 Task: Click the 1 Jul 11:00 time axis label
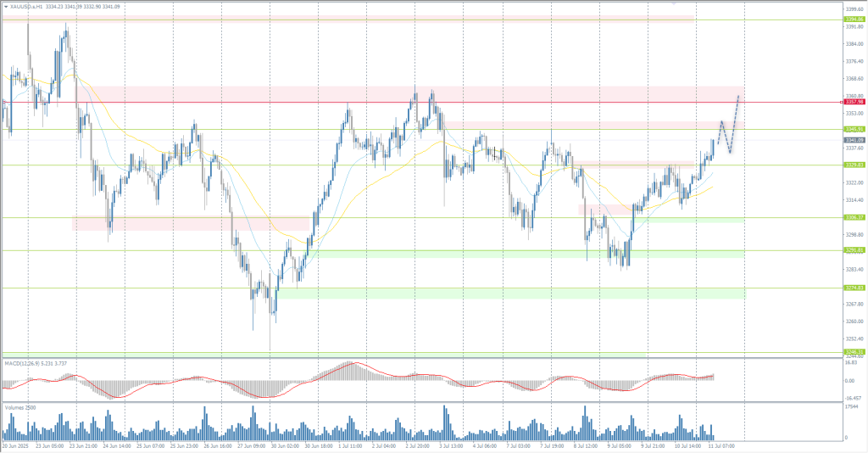coord(350,445)
